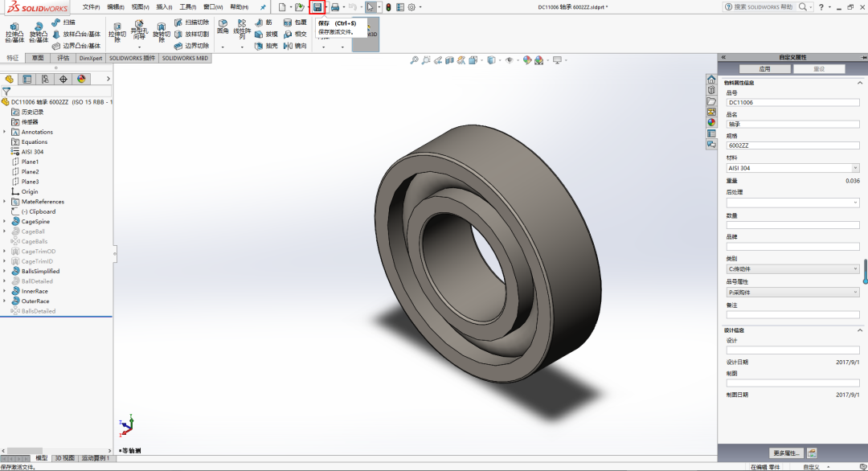Collapse the 物料属性信息 section
The image size is (868, 471).
coord(860,83)
